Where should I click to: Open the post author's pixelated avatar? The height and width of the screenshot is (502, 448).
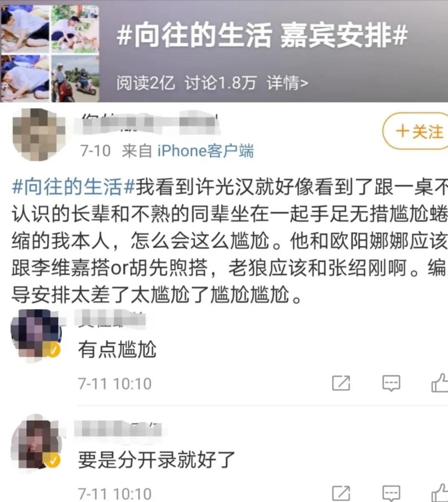pyautogui.click(x=38, y=134)
